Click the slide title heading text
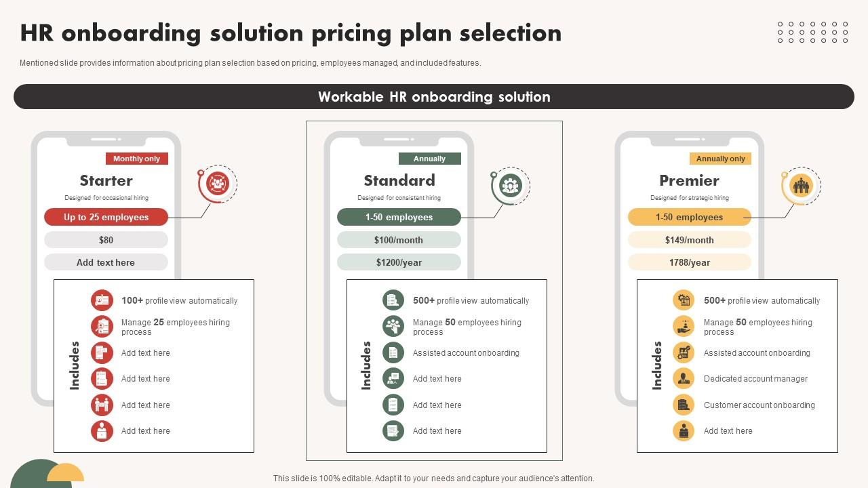Image resolution: width=868 pixels, height=488 pixels. coord(291,33)
